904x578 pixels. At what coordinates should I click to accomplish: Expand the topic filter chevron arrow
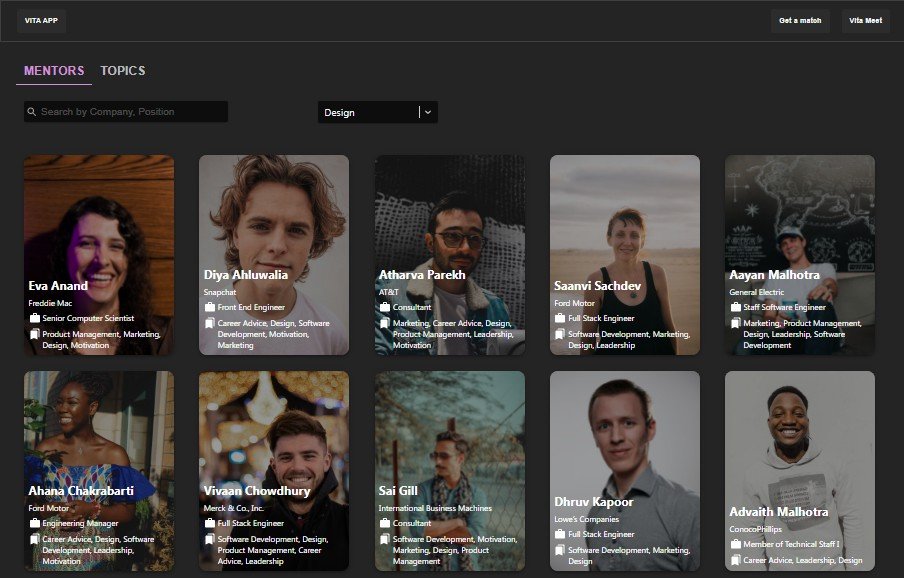click(427, 111)
